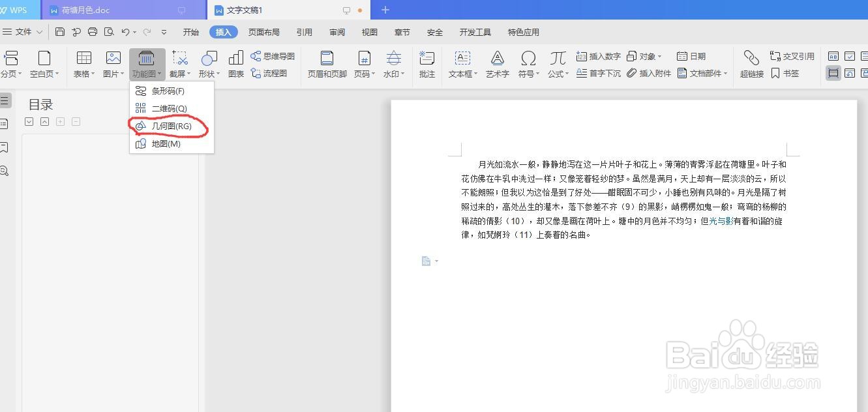Switch to 页面布局 tab

point(264,32)
